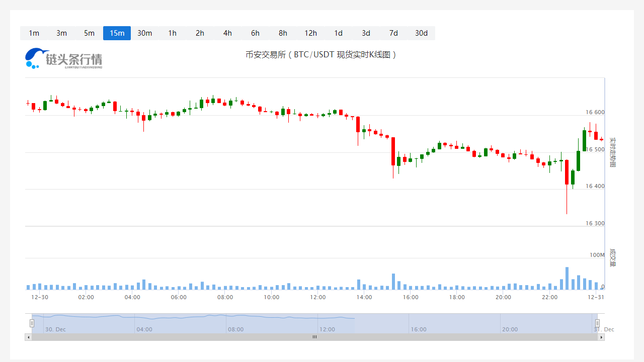Click the BTC/USDT chart title
The image size is (644, 362).
click(x=321, y=54)
